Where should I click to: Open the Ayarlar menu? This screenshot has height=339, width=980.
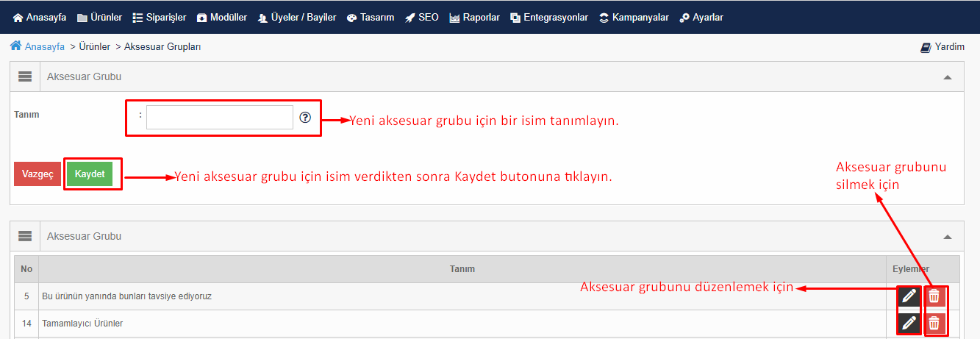tap(701, 17)
